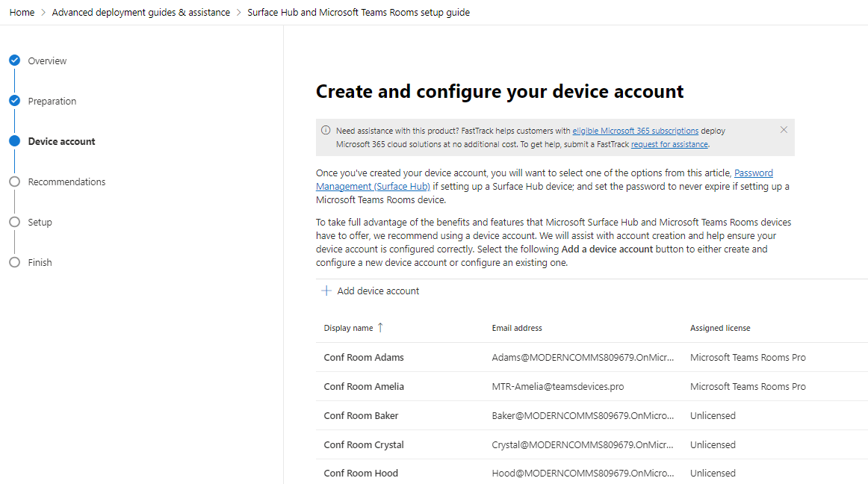Click the plus icon for adding device
This screenshot has height=484, width=868.
pos(326,291)
